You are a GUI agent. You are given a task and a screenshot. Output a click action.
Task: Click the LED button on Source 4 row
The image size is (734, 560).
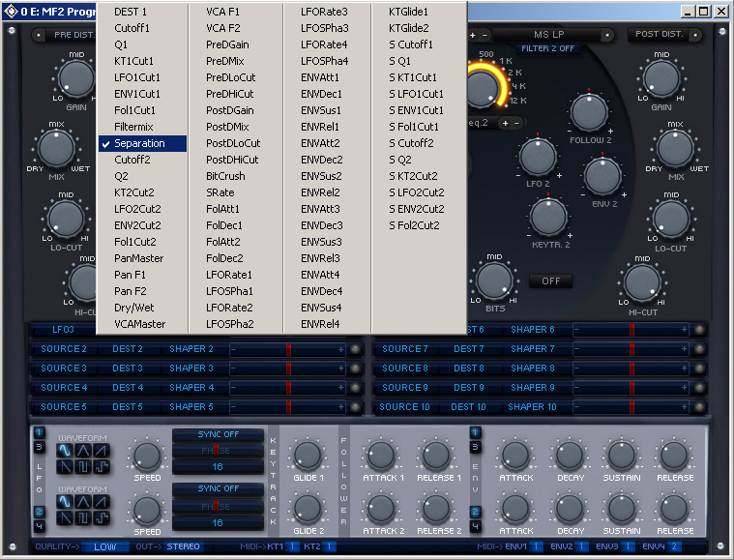click(355, 388)
